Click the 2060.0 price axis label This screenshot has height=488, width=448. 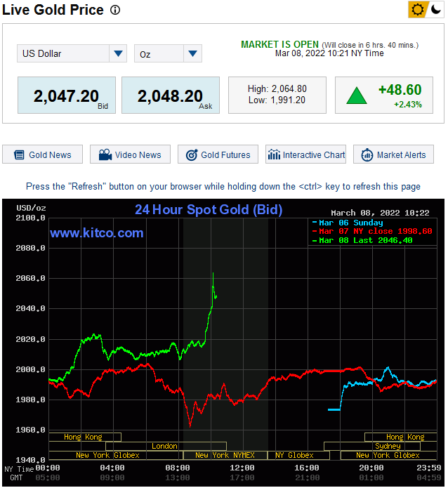30,278
